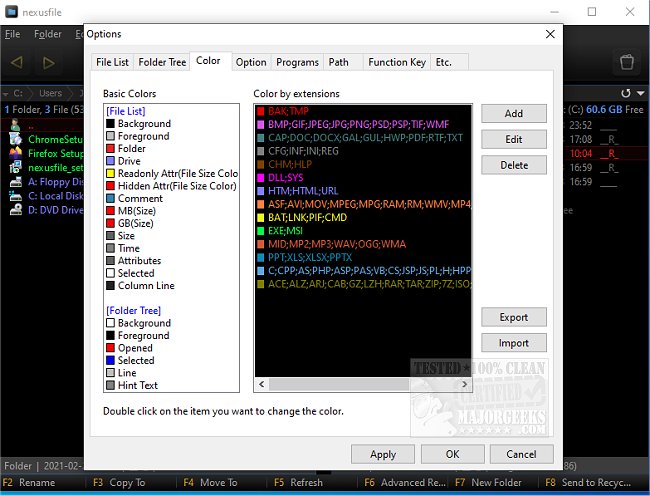The height and width of the screenshot is (496, 650).
Task: Click the Add extension color button
Action: tap(514, 114)
